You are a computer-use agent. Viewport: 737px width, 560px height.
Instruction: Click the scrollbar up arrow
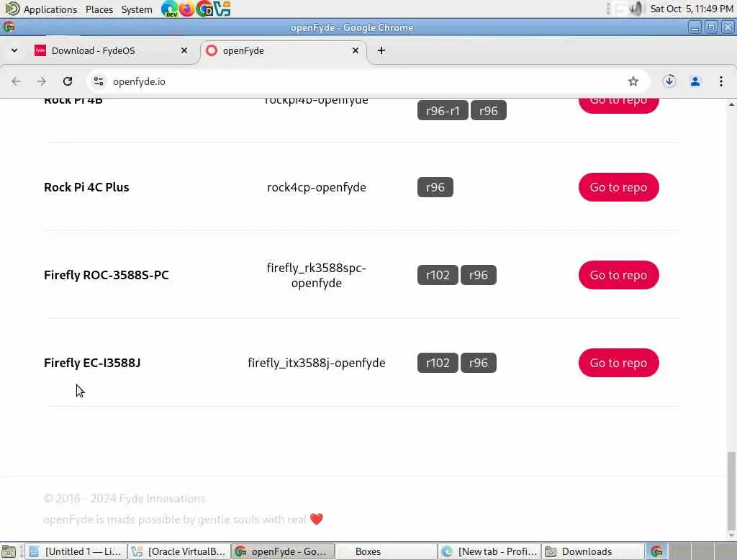pos(731,104)
